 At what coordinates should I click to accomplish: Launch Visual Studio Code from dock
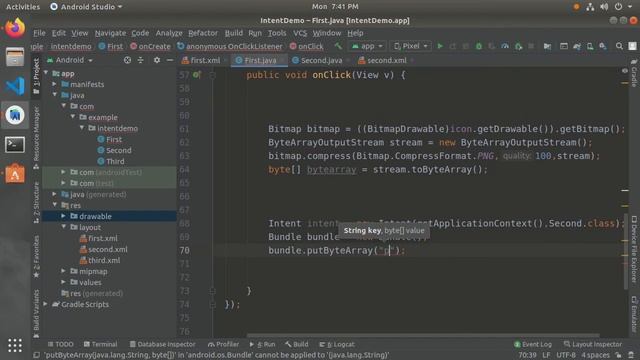[x=15, y=86]
